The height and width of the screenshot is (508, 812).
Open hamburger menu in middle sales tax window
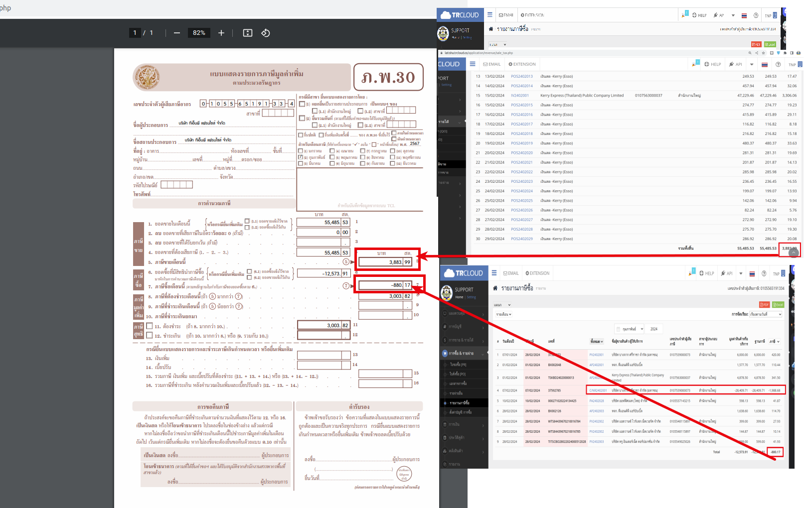tap(473, 64)
